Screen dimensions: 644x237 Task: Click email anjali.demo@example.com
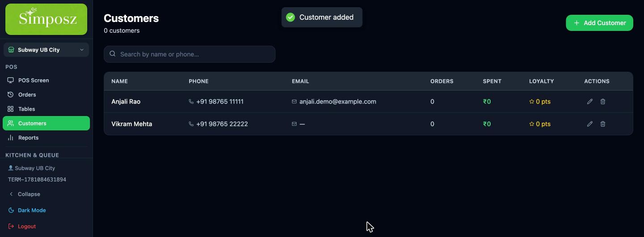[x=338, y=102]
